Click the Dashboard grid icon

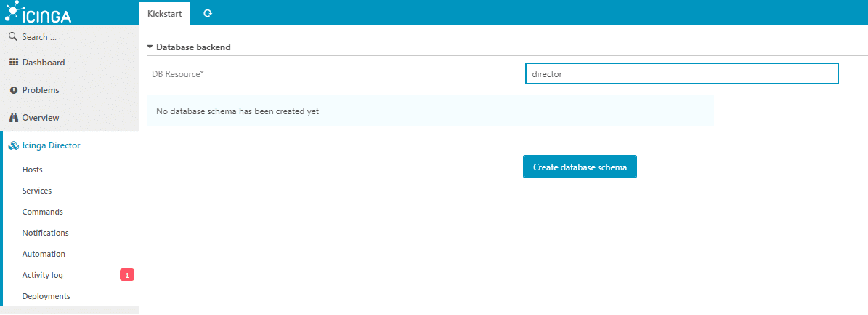point(15,62)
